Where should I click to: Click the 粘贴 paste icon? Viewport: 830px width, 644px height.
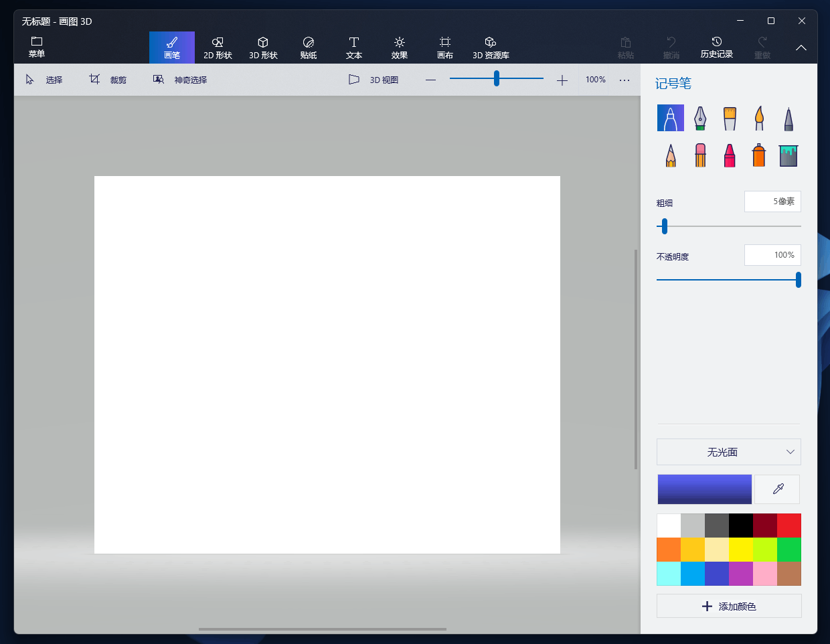click(626, 48)
